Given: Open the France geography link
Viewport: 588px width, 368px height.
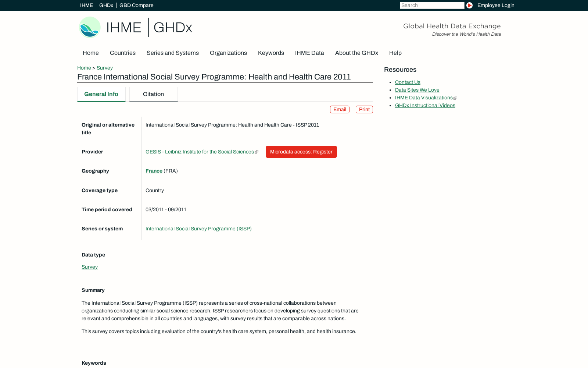Looking at the screenshot, I should tap(154, 171).
